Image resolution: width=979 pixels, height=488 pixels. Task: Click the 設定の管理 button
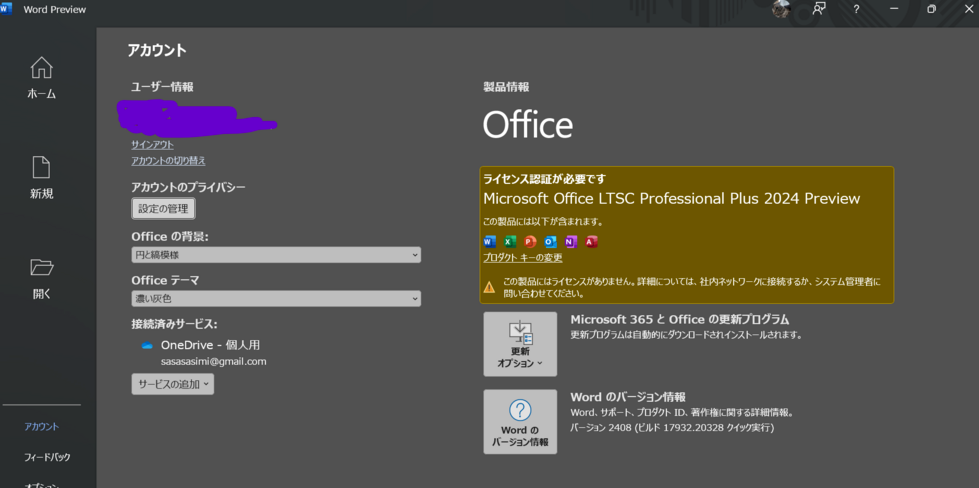(x=163, y=208)
